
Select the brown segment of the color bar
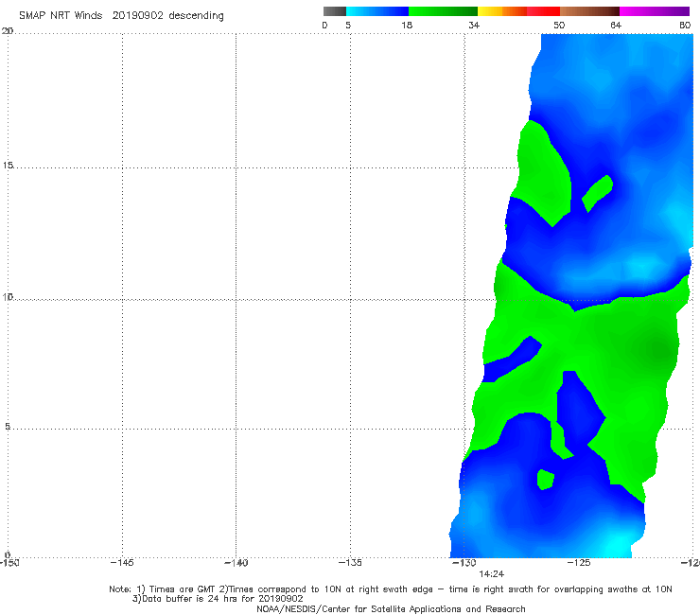coord(589,11)
